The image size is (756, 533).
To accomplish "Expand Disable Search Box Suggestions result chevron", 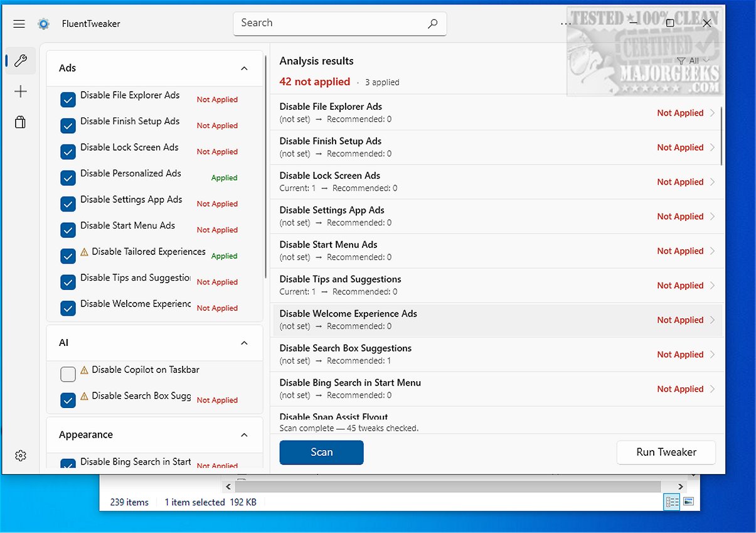I will pos(712,355).
